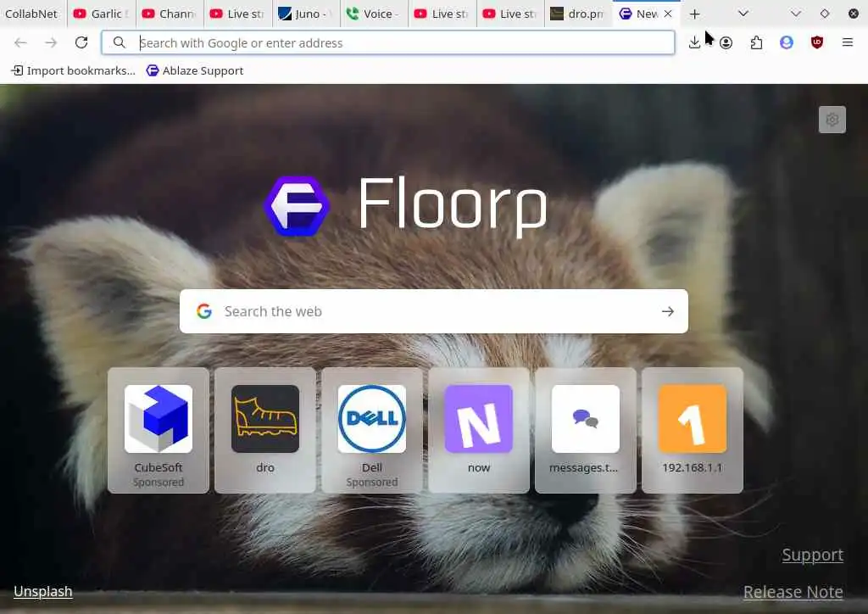Go back with the back arrow

click(20, 42)
